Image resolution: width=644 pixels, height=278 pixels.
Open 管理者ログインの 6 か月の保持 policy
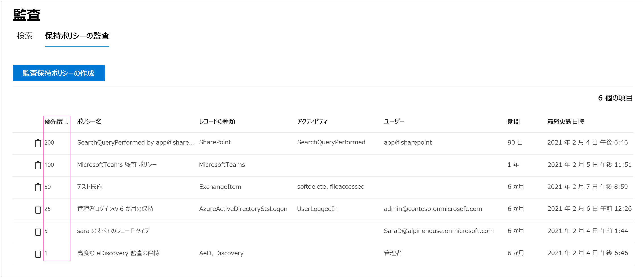click(x=115, y=209)
